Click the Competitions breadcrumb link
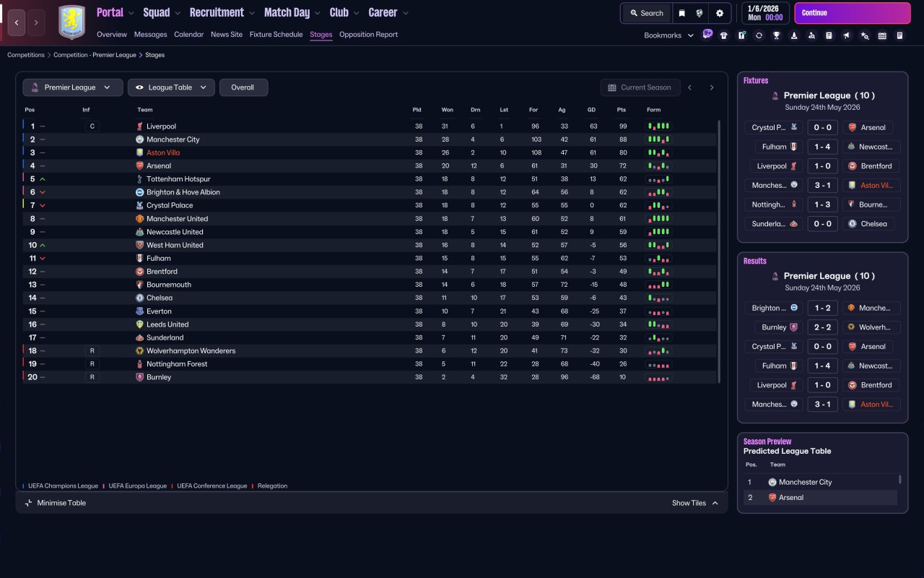 click(26, 55)
